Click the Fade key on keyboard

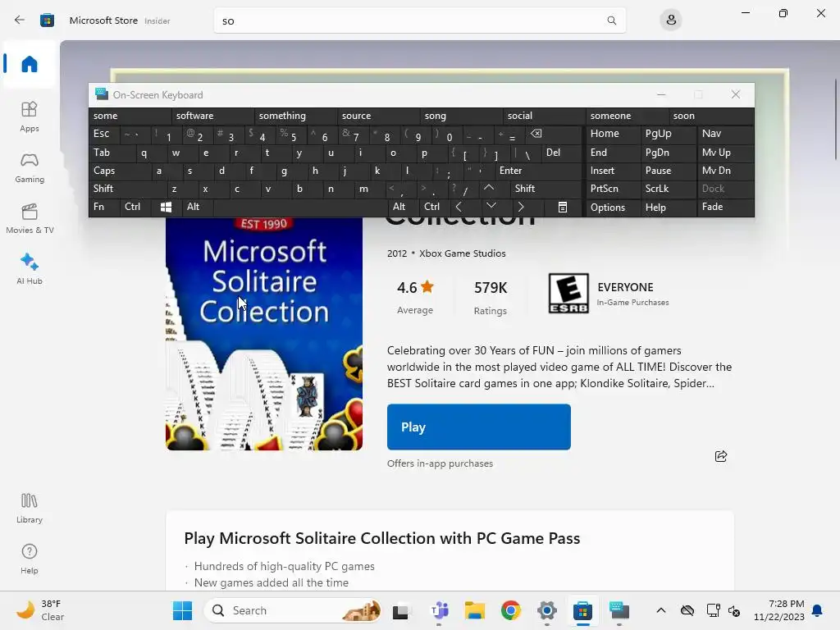pyautogui.click(x=726, y=207)
